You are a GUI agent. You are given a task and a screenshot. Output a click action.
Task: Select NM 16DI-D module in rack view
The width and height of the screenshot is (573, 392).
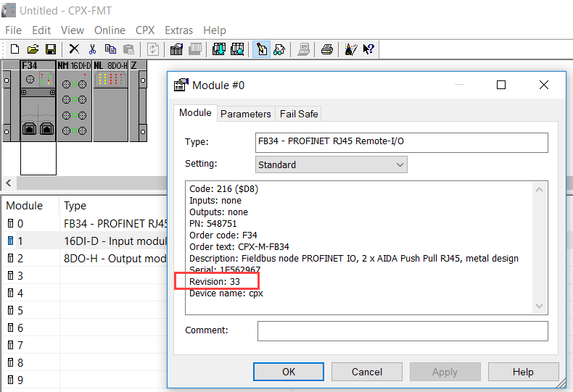point(74,101)
